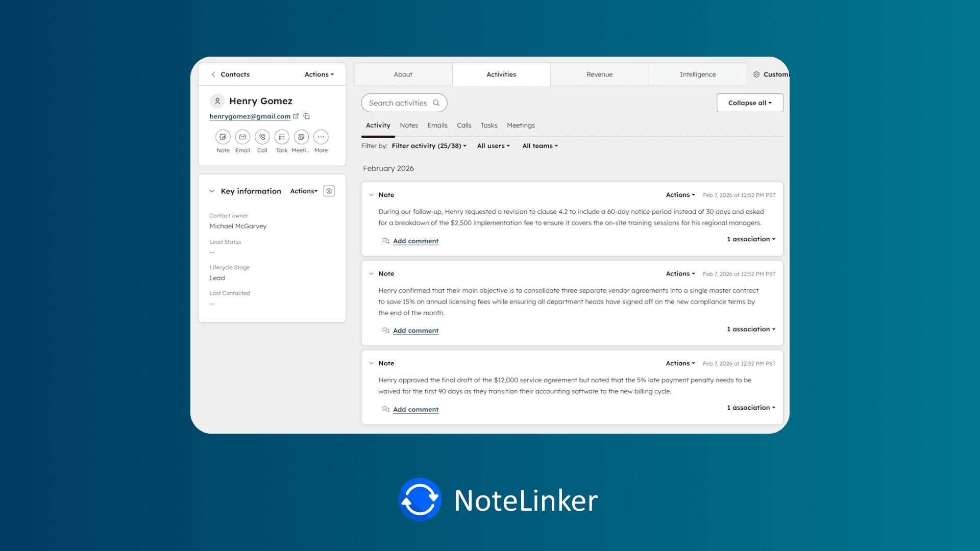Collapse the first Note entry
This screenshot has width=980, height=551.
372,194
